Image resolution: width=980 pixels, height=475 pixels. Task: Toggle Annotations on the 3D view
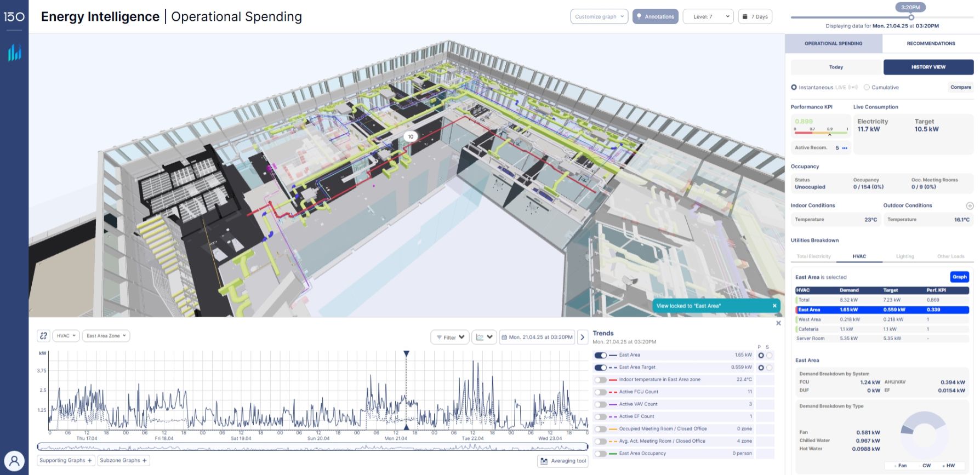[655, 16]
